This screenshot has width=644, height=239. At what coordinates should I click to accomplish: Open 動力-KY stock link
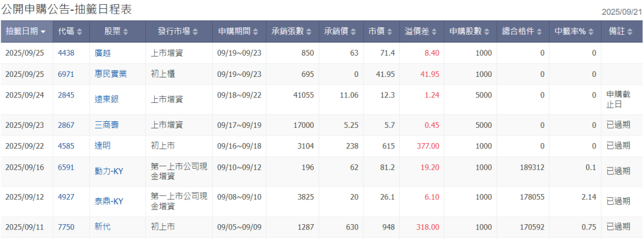pyautogui.click(x=109, y=171)
